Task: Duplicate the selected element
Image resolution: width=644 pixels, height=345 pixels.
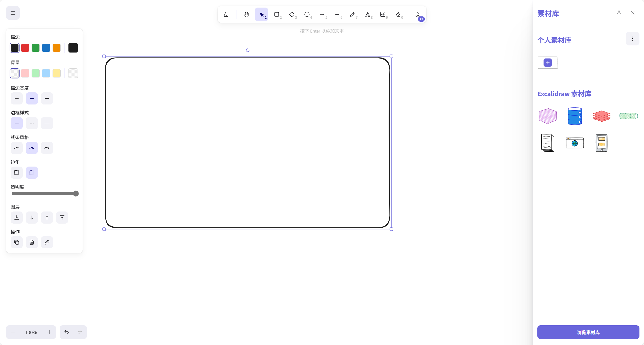Action: 17,242
